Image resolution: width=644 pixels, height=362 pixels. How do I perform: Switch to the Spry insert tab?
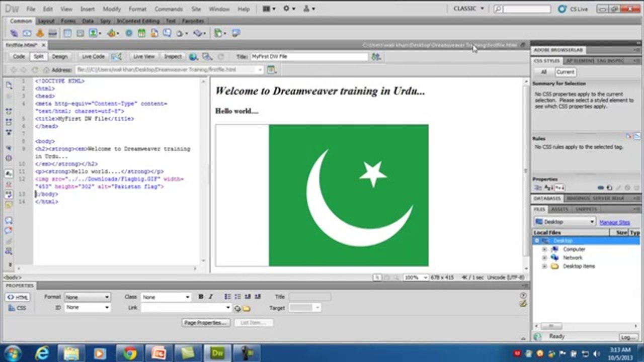point(105,21)
